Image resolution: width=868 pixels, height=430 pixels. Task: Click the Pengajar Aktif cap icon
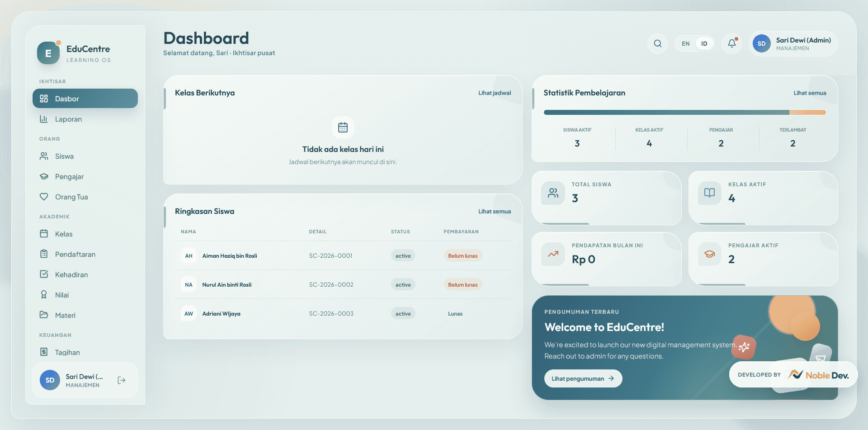click(710, 254)
